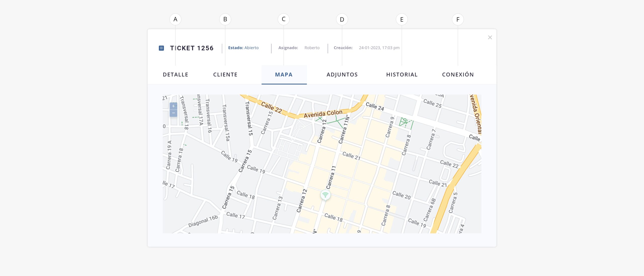This screenshot has height=276, width=644.
Task: Click annotation marker C
Action: click(x=284, y=19)
